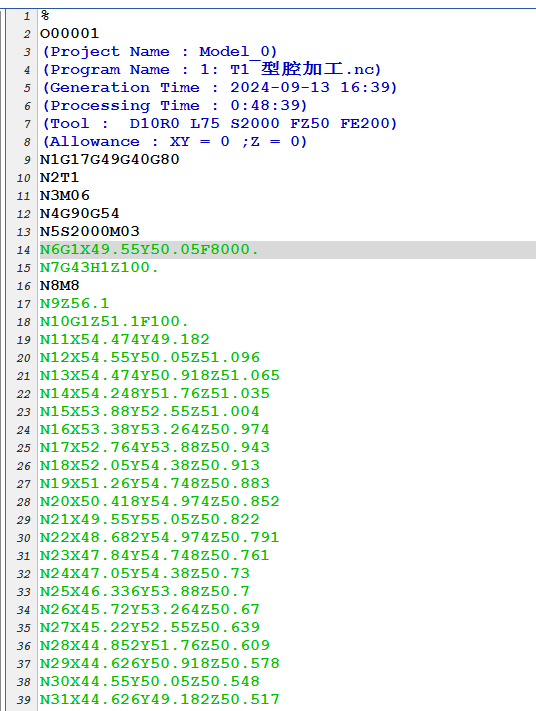Screen dimensions: 536x711
Task: Click line N30X44.55Y50.05Z50.548
Action: point(150,681)
